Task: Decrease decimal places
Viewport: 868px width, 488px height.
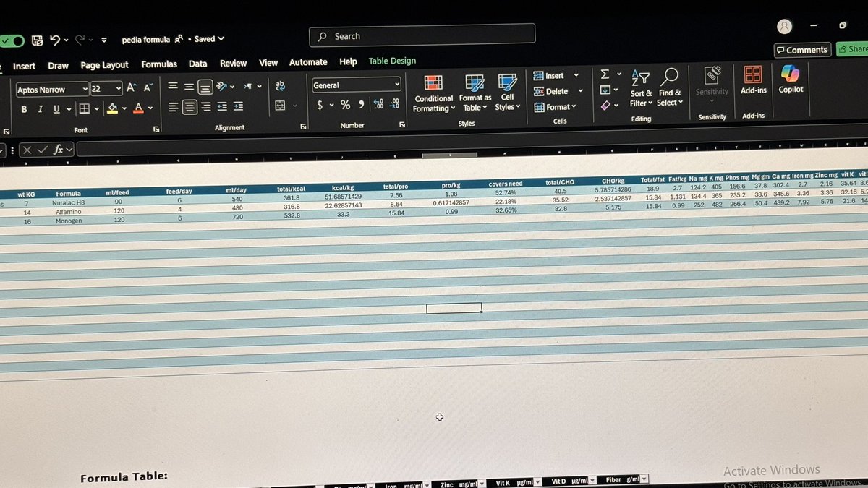Action: (394, 104)
